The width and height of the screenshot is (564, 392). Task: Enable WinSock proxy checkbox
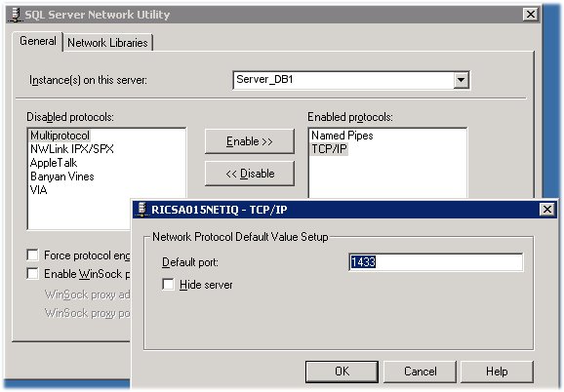pos(33,274)
